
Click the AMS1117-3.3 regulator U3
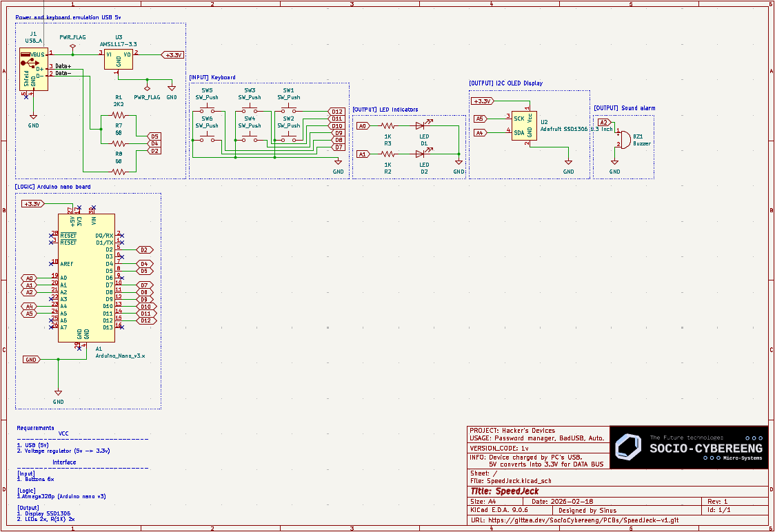coord(119,59)
